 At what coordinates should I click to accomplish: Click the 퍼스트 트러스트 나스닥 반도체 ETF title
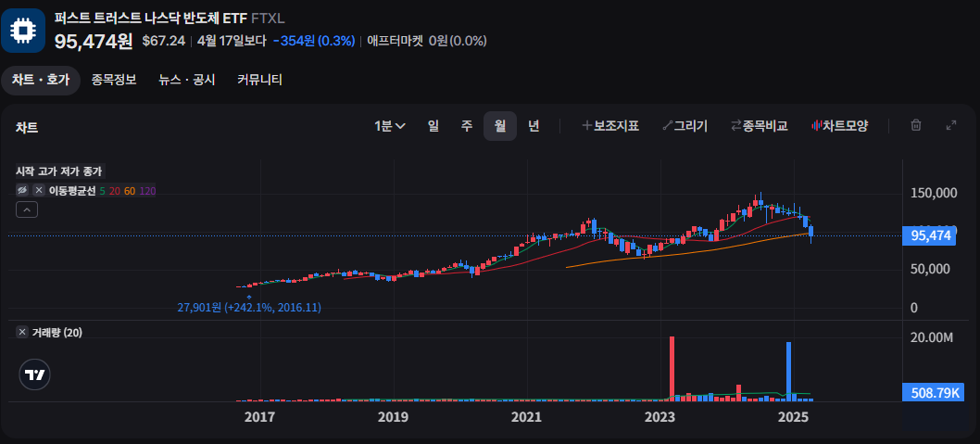[151, 19]
